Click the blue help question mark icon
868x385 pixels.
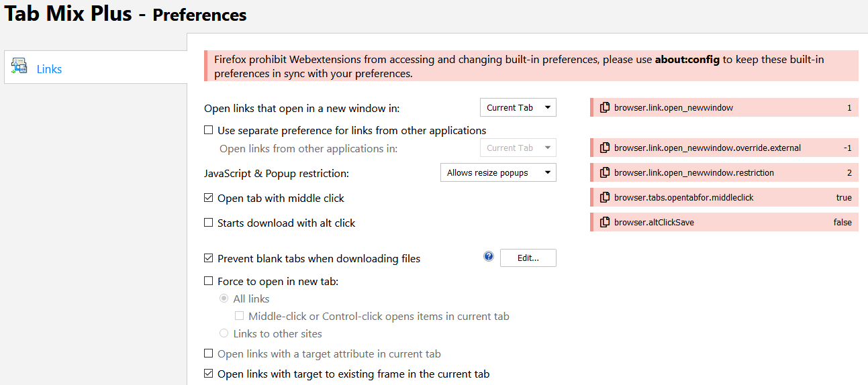tap(489, 257)
